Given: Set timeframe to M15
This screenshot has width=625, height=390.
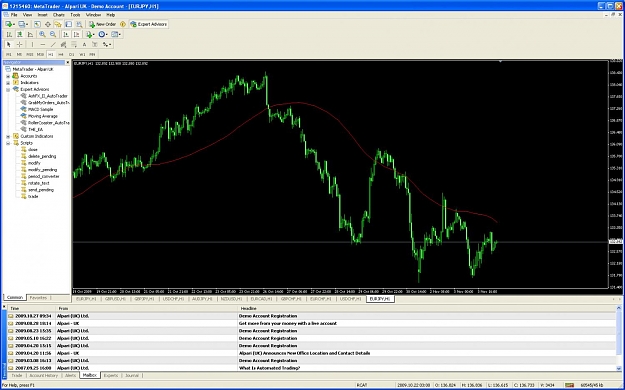Looking at the screenshot, I should 29,54.
